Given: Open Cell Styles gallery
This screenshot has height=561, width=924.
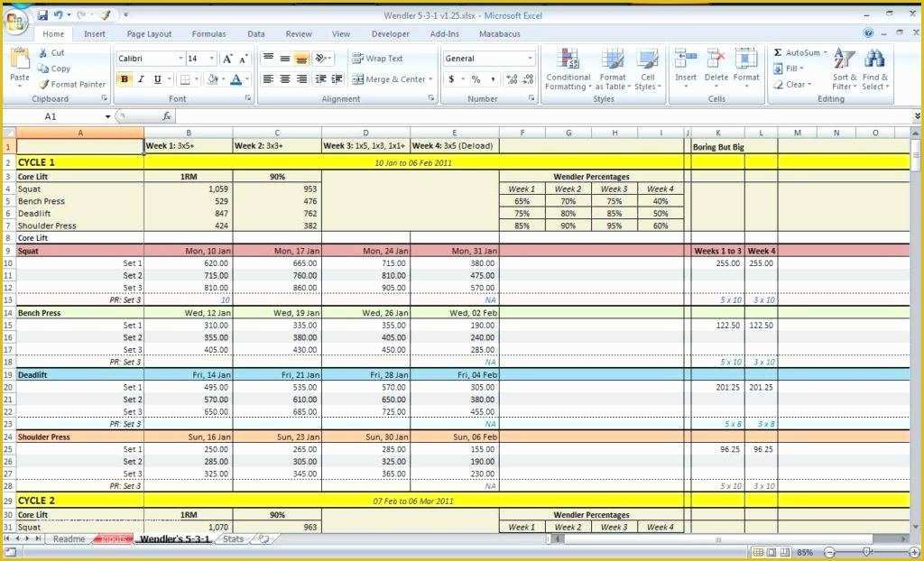Looking at the screenshot, I should [648, 69].
